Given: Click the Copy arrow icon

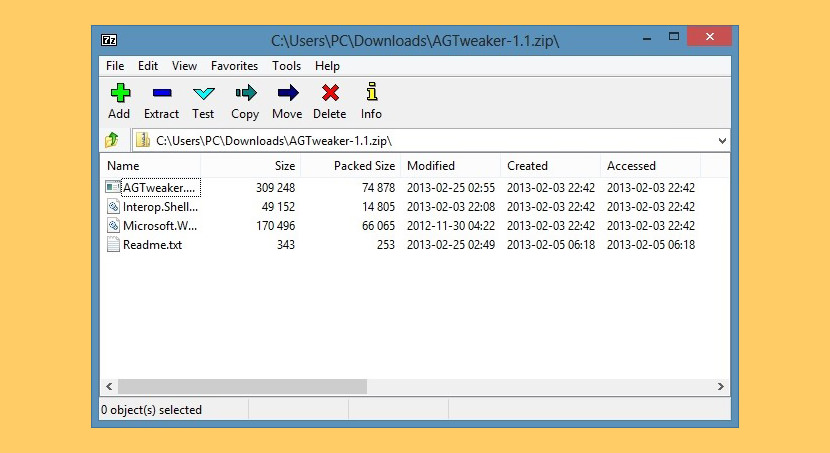Looking at the screenshot, I should pos(246,93).
